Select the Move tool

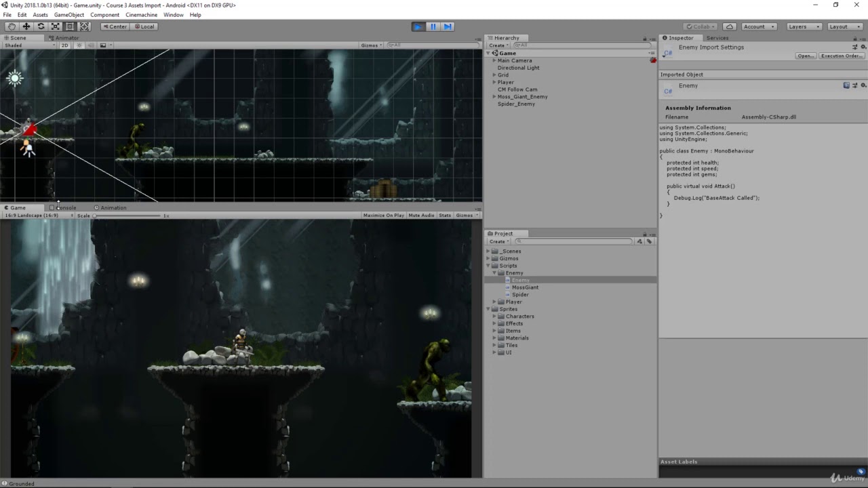pos(26,26)
